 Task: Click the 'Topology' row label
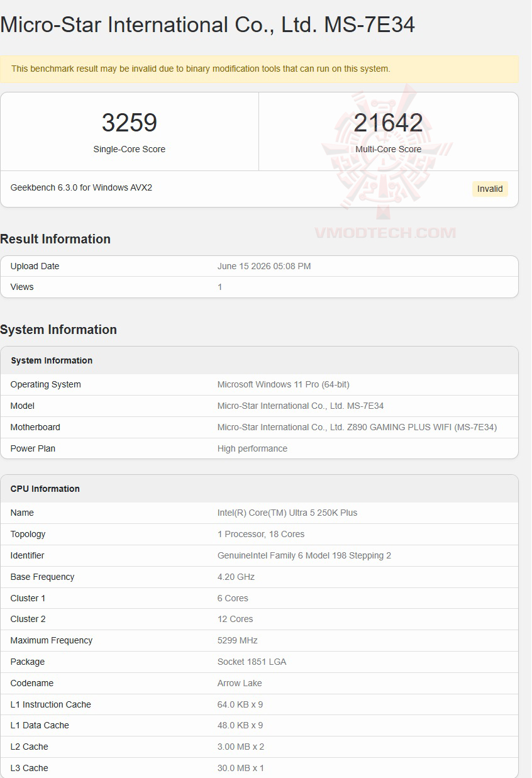(x=28, y=534)
